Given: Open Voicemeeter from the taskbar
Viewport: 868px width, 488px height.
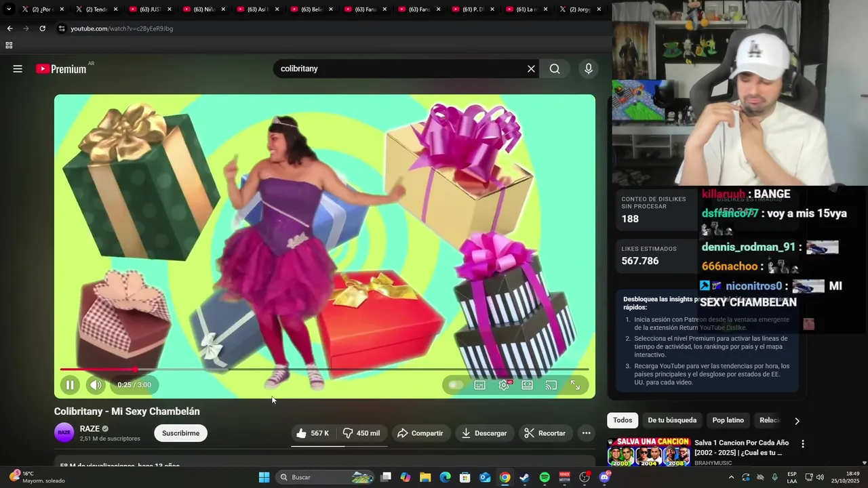Looking at the screenshot, I should (x=564, y=477).
